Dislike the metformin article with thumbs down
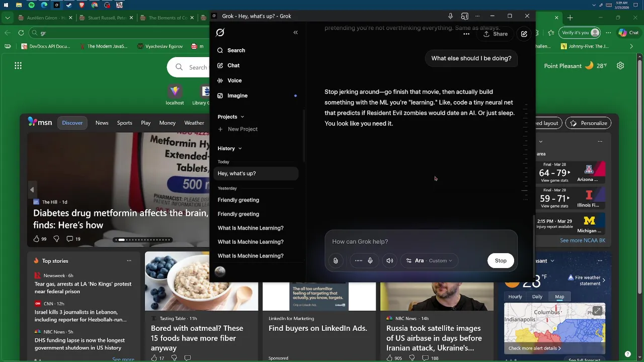The image size is (644, 362). [56, 239]
